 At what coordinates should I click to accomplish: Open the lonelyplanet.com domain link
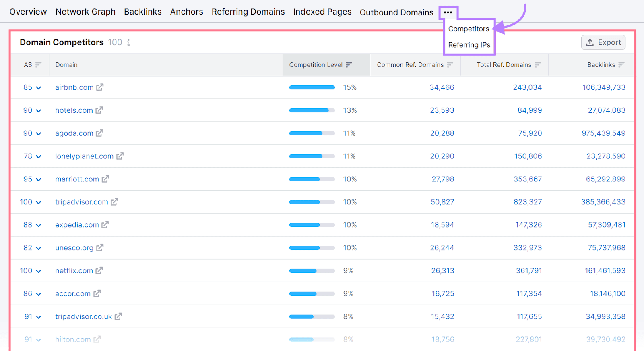(x=85, y=156)
